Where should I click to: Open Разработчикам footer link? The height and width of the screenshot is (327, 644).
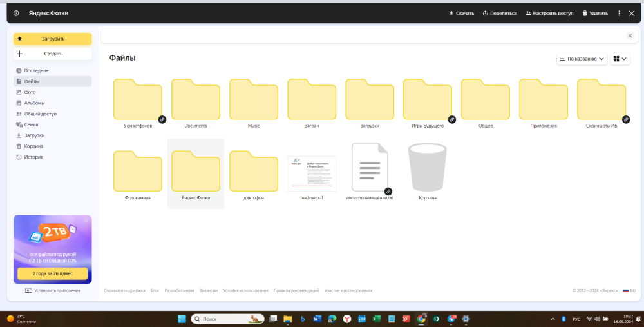pos(179,290)
